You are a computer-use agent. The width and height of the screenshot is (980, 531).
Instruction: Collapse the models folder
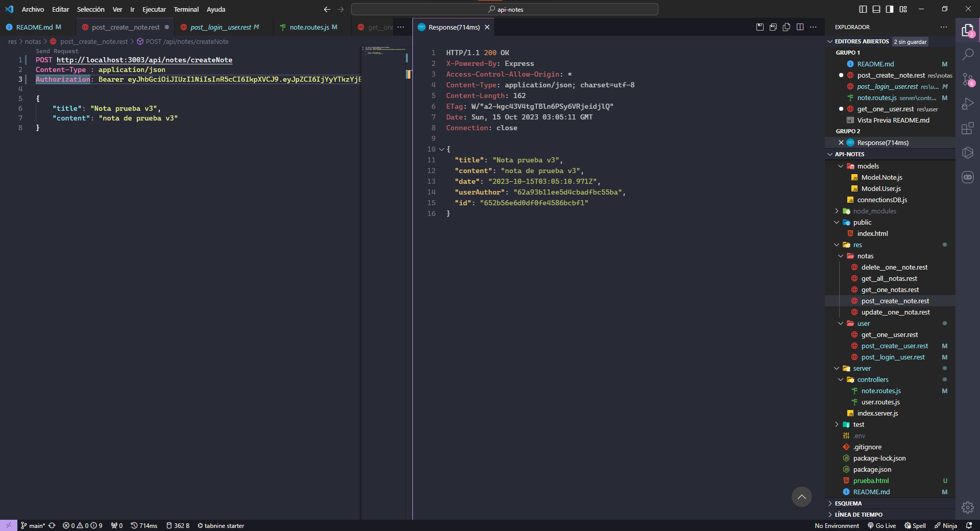tap(868, 166)
